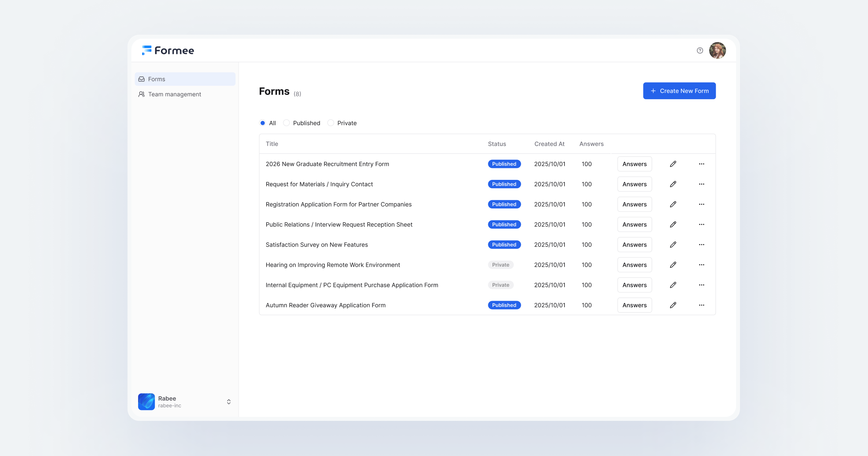Filter forms by Published status

tap(286, 123)
